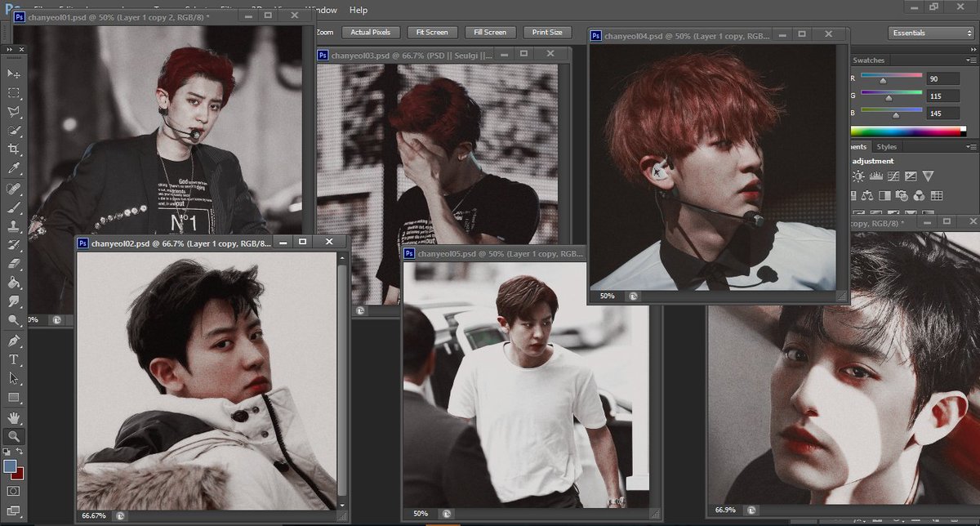This screenshot has height=526, width=980.
Task: Click the B value field showing 145
Action: (x=942, y=113)
